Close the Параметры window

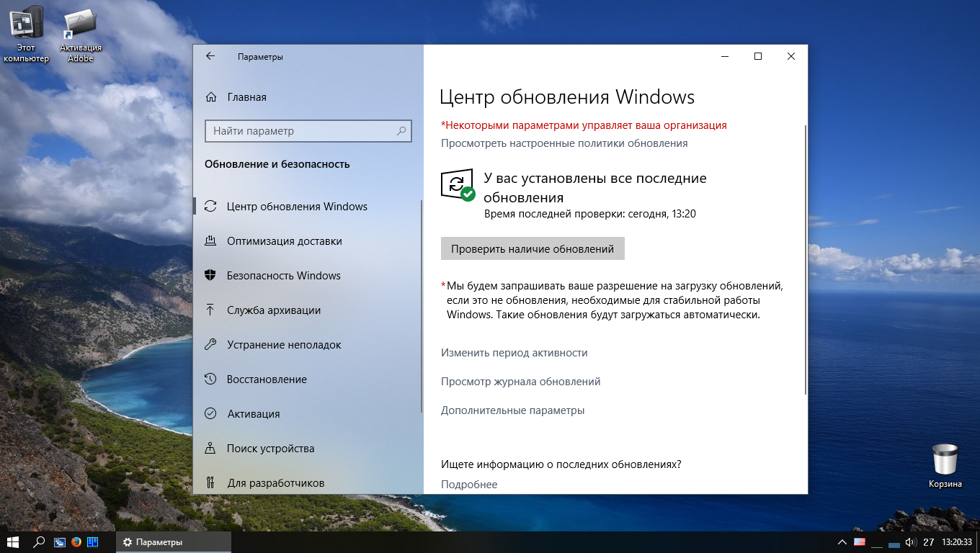coord(791,56)
